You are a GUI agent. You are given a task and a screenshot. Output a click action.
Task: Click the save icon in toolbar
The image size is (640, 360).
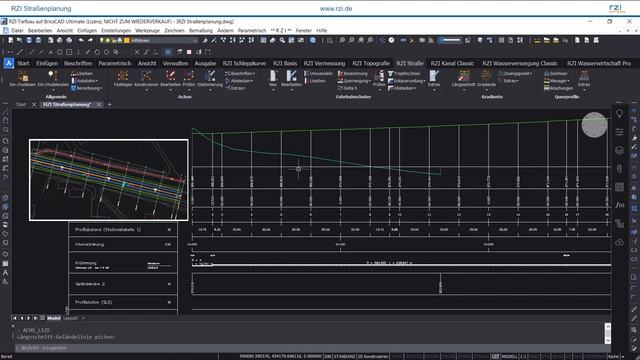tap(29, 40)
